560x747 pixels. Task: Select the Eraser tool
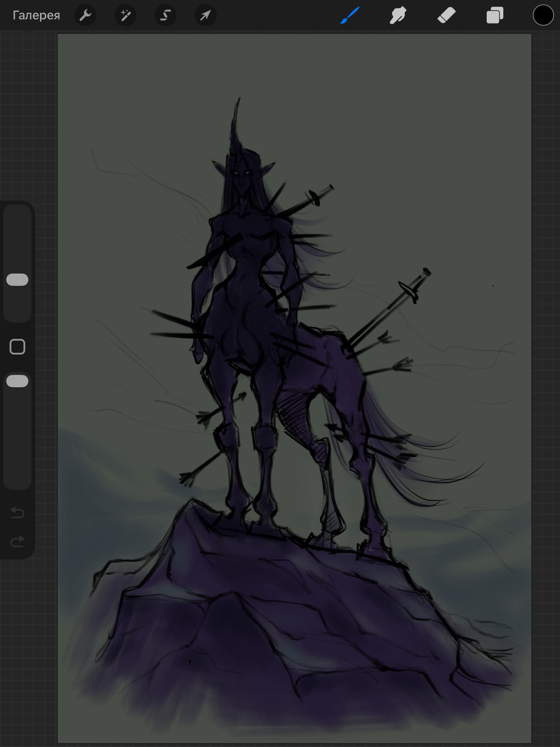click(447, 15)
